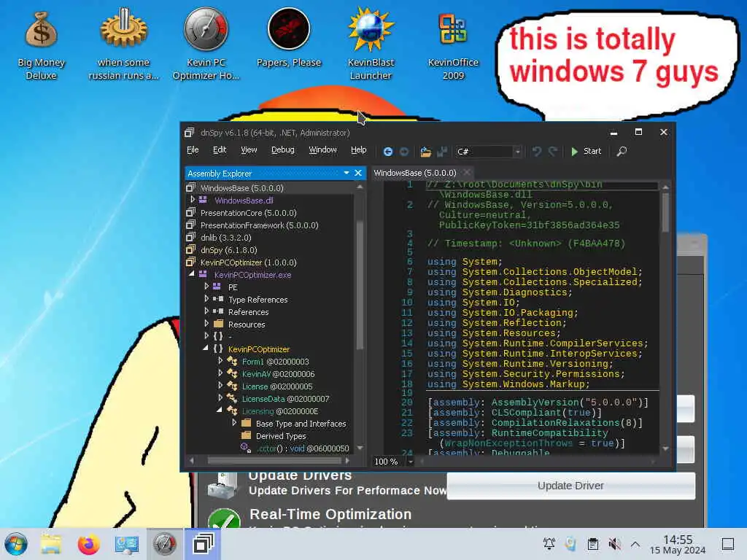Click muted volume icon in system tray
The height and width of the screenshot is (560, 747).
tap(614, 544)
